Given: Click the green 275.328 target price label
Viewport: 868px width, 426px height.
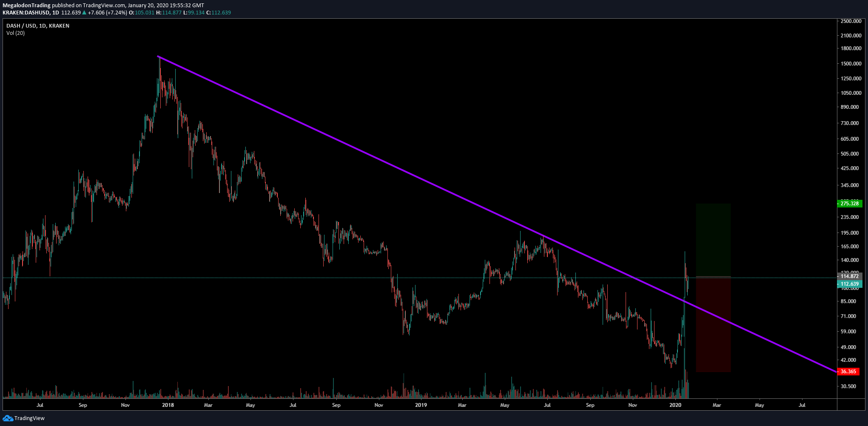Looking at the screenshot, I should [849, 204].
